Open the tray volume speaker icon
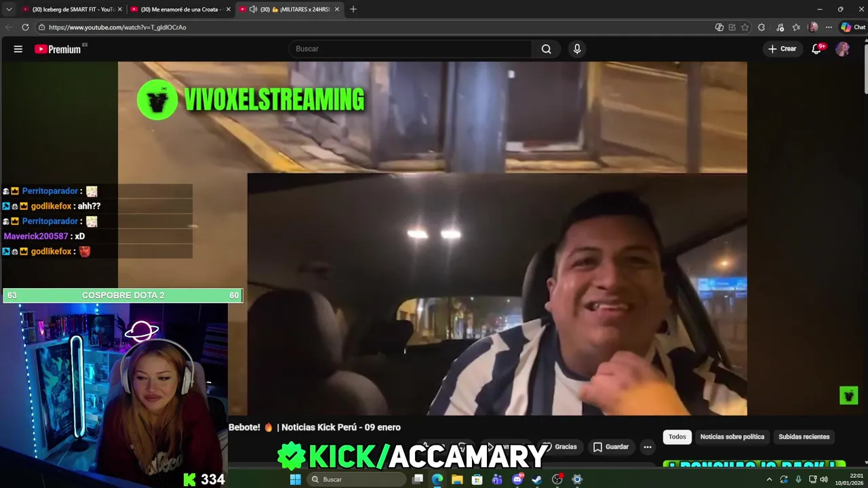This screenshot has height=488, width=868. 824,479
